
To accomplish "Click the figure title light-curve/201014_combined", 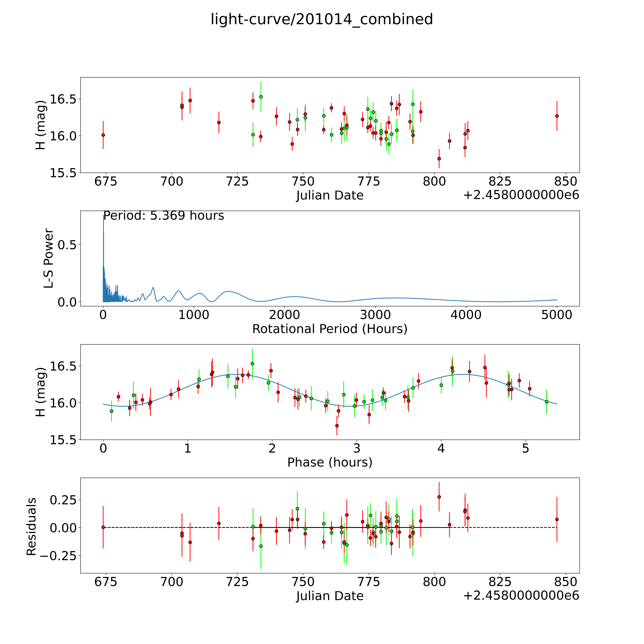I will click(x=322, y=19).
